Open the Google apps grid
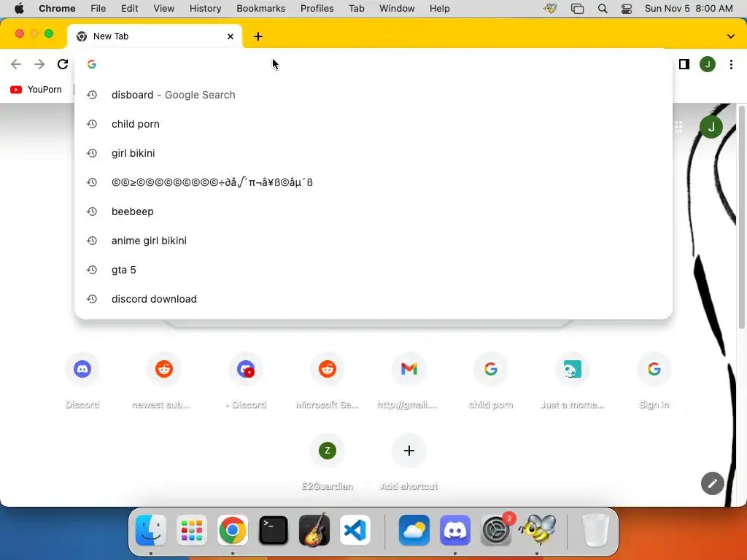The width and height of the screenshot is (747, 560). tap(679, 127)
